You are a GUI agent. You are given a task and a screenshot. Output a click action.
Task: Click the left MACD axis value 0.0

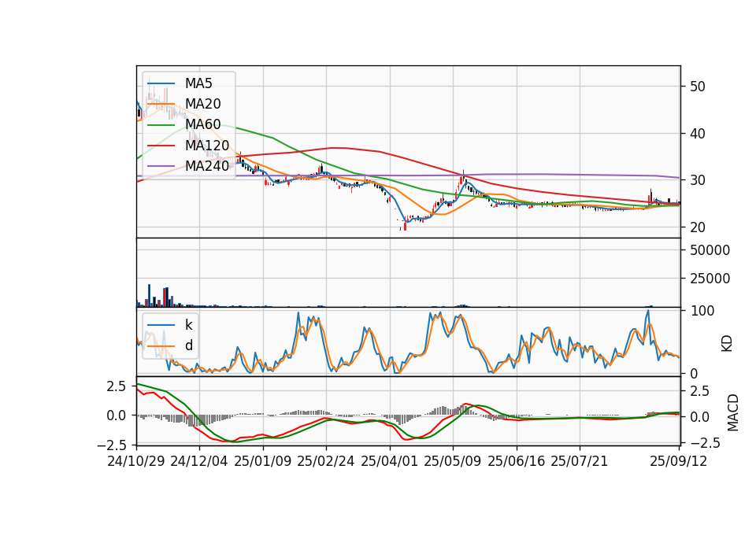click(x=116, y=416)
